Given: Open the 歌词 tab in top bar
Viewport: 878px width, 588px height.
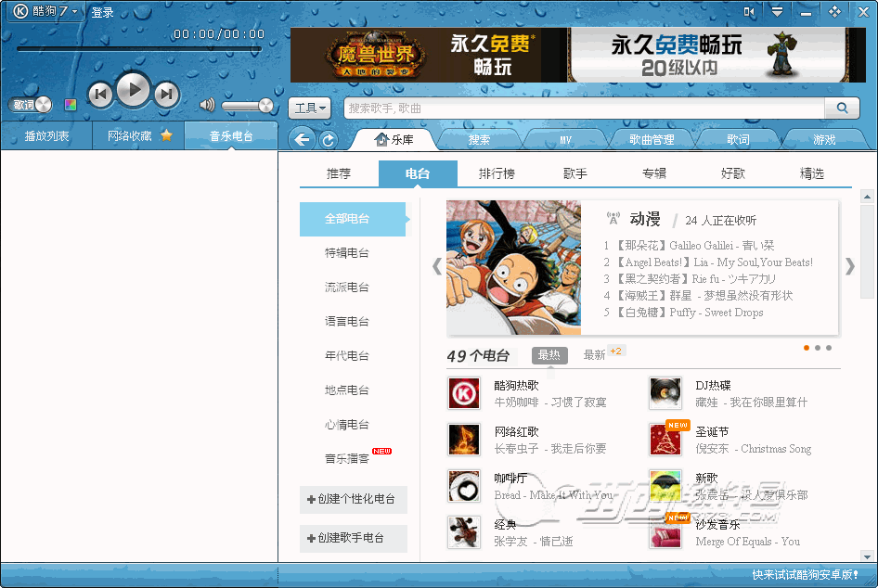Looking at the screenshot, I should click(x=738, y=140).
